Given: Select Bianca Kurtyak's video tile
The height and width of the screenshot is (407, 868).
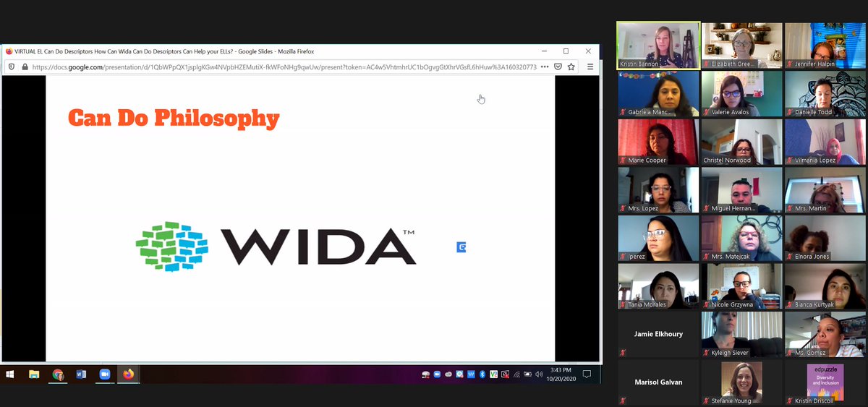Looking at the screenshot, I should point(825,286).
